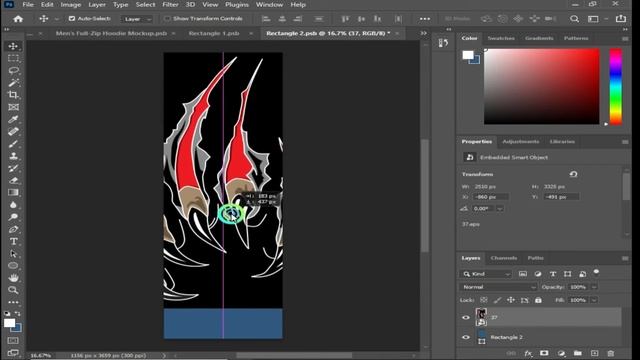Open the Color panel menu
This screenshot has height=360, width=640.
pyautogui.click(x=625, y=38)
